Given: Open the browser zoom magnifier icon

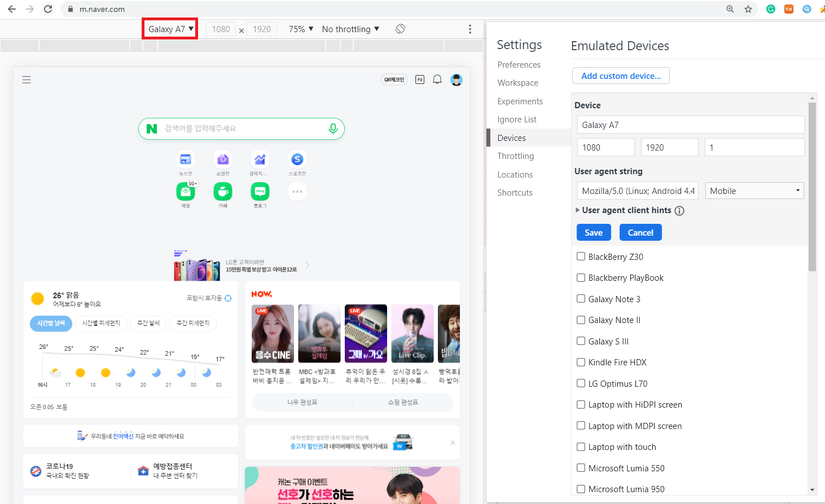Looking at the screenshot, I should point(730,9).
